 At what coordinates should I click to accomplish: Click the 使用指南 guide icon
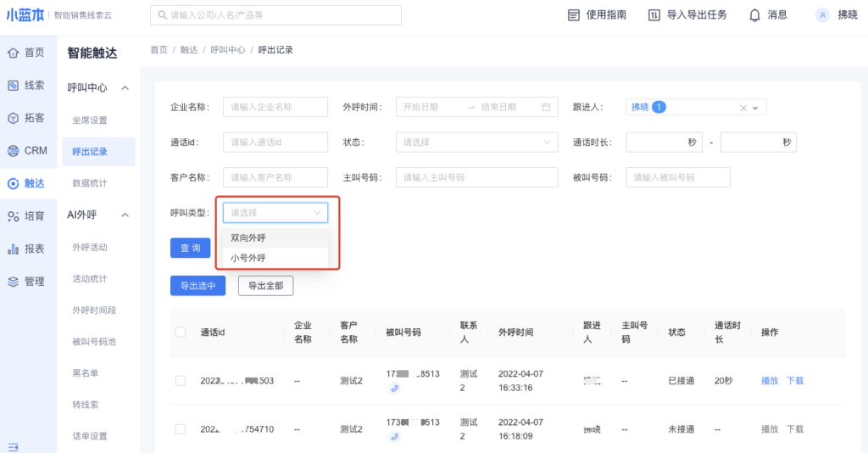574,15
